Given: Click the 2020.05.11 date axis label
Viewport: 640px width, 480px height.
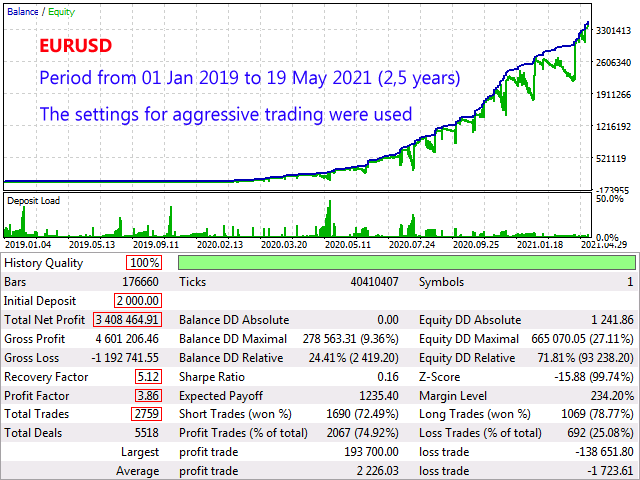Looking at the screenshot, I should (348, 244).
